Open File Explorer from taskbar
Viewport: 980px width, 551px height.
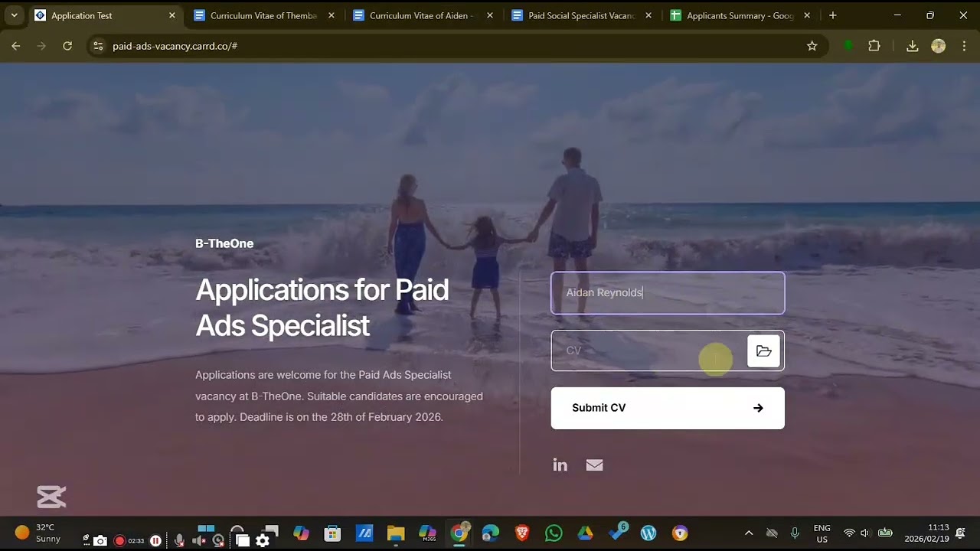(396, 533)
